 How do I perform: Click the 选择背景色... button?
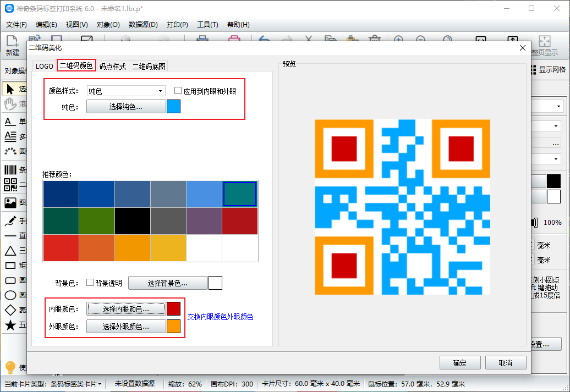click(168, 283)
